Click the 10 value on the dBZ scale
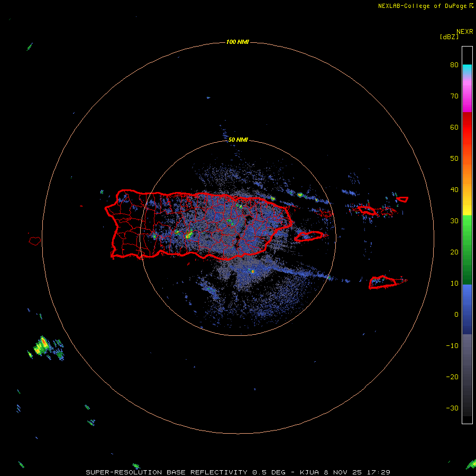Viewport: 476px width, 476px height. click(454, 283)
